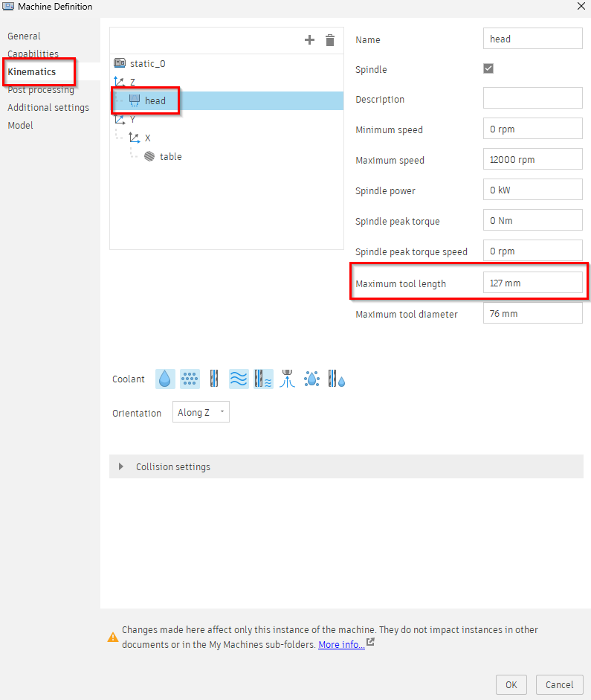The width and height of the screenshot is (591, 700).
Task: Toggle Air coolant wavy lines icon
Action: [x=239, y=379]
